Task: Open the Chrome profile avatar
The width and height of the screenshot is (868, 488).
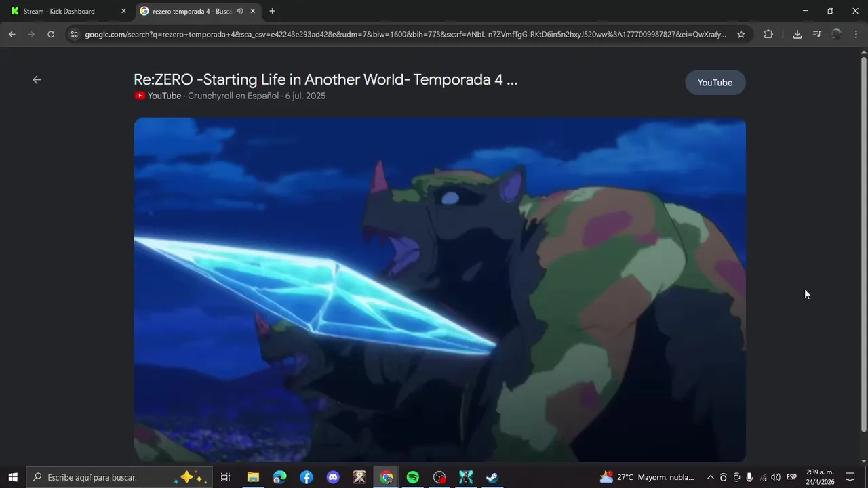Action: tap(837, 34)
